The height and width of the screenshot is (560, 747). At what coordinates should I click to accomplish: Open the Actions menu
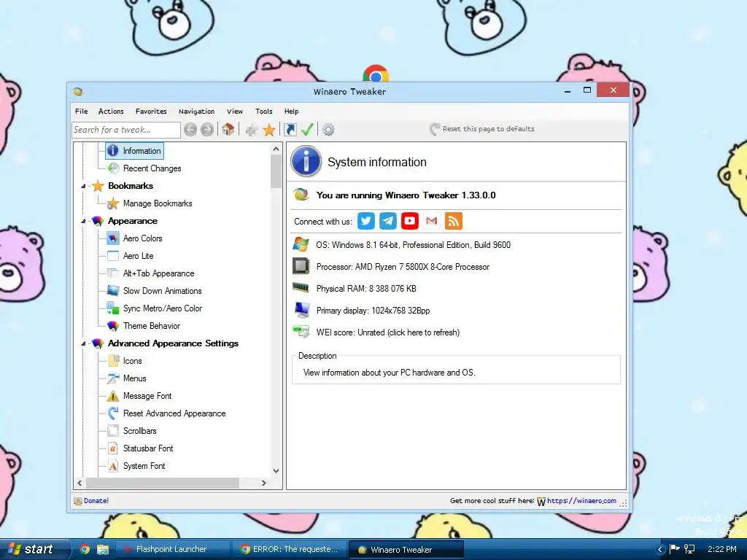point(111,111)
